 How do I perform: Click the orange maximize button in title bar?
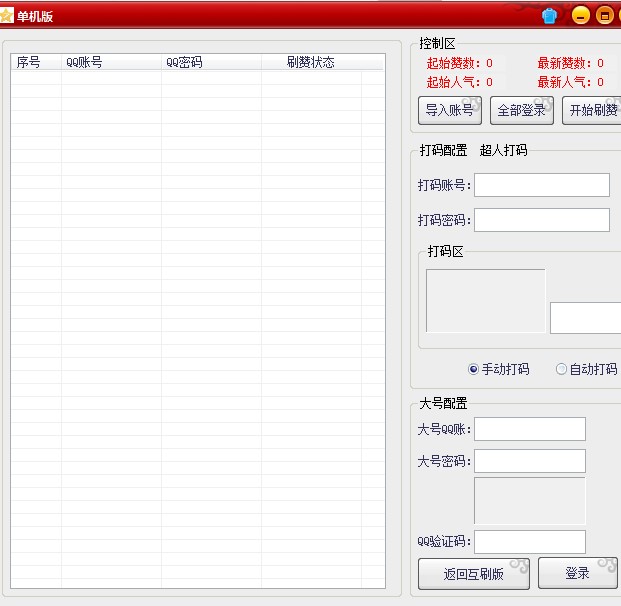click(604, 16)
